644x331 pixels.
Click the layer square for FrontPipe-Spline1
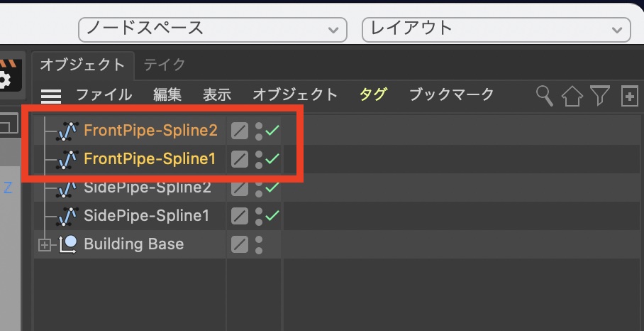(240, 159)
